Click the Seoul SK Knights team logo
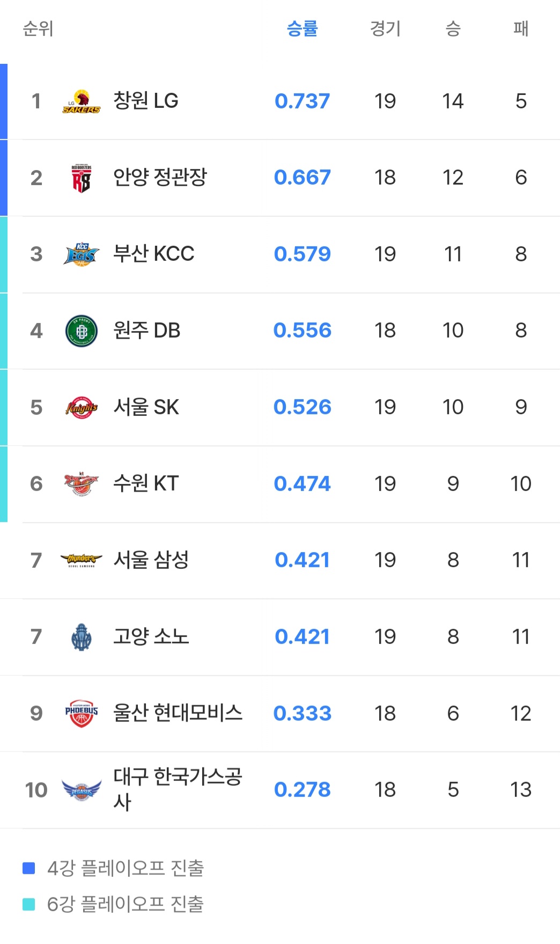This screenshot has height=944, width=560. pyautogui.click(x=82, y=407)
